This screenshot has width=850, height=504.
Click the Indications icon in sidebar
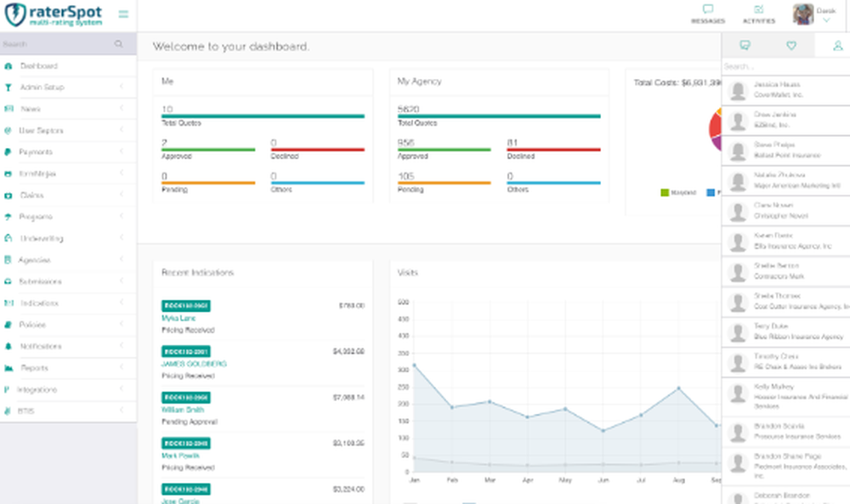(x=8, y=303)
